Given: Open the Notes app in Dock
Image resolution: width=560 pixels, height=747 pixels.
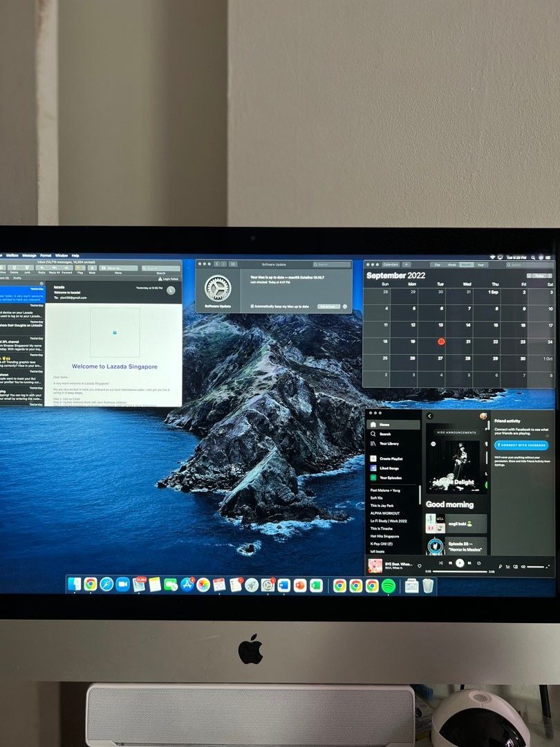Looking at the screenshot, I should (155, 584).
